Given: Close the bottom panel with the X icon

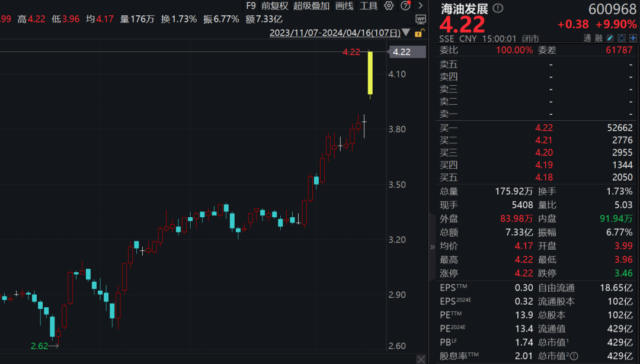Looking at the screenshot, I should coord(421,359).
